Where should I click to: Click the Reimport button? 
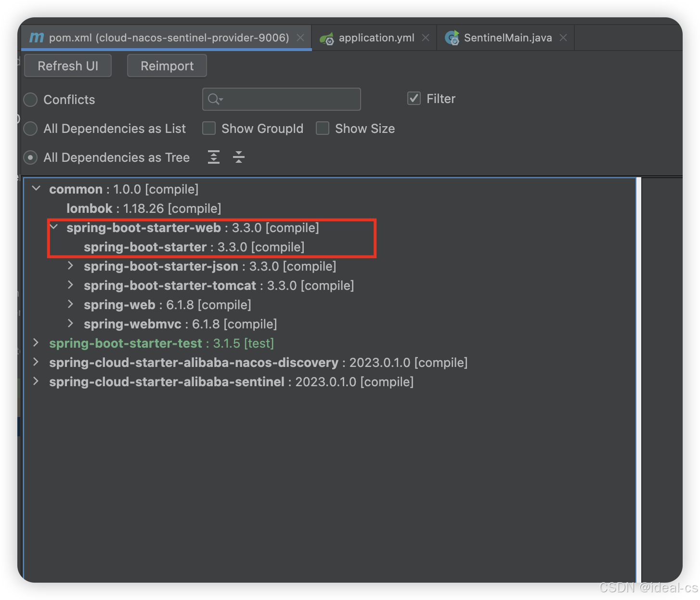167,65
